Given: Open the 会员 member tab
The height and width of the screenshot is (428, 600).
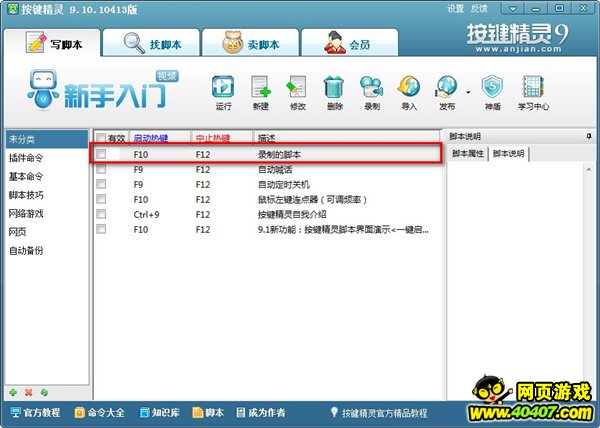Looking at the screenshot, I should [x=350, y=43].
